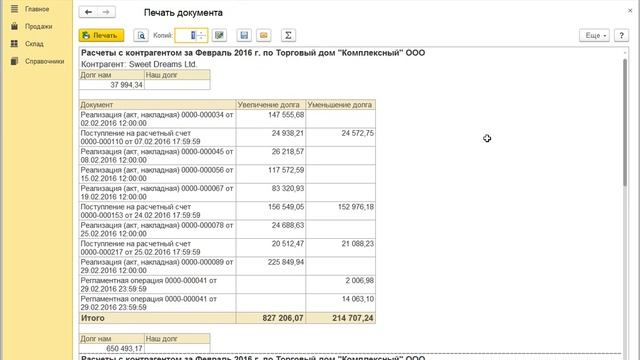The height and width of the screenshot is (360, 640).
Task: Select cell with value 152 976,18
Action: tap(340, 211)
